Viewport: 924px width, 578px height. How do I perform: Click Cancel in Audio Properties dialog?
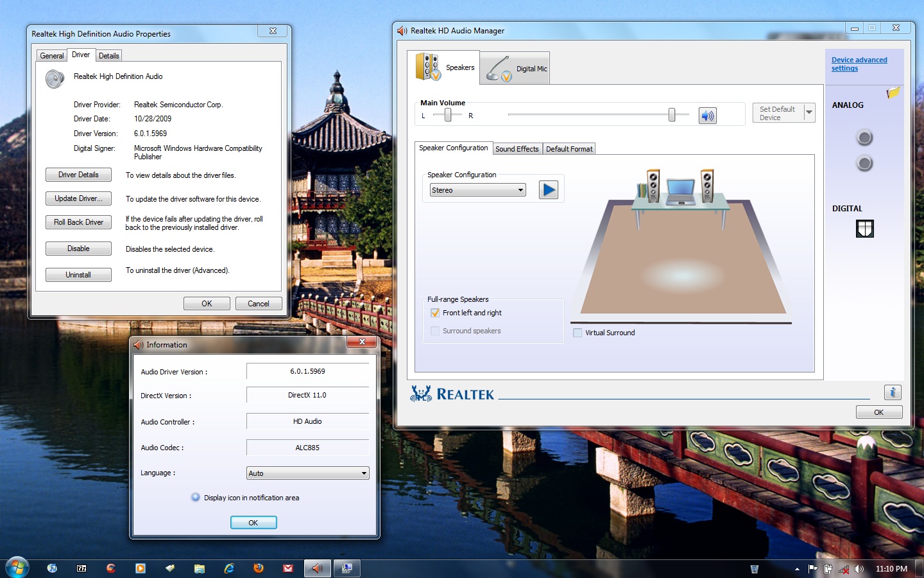[x=259, y=304]
